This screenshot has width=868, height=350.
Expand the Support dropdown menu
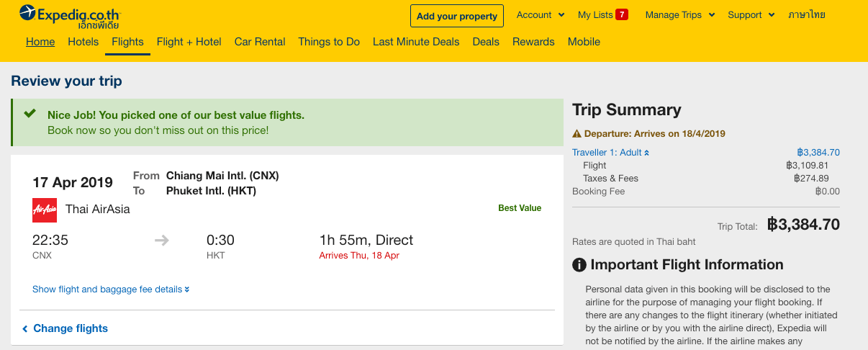coord(751,15)
